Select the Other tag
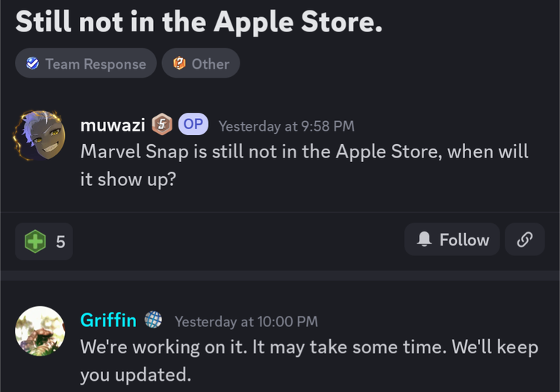The image size is (560, 392). (x=201, y=63)
